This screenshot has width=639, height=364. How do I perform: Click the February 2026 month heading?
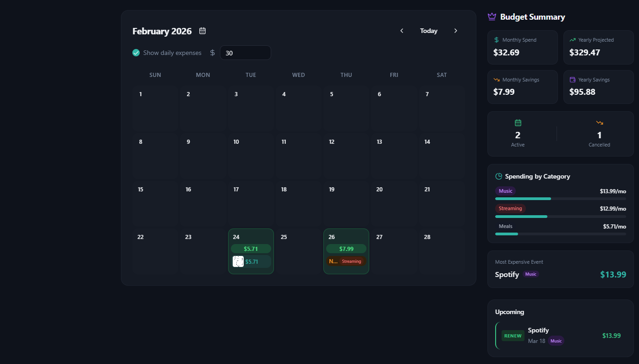[x=162, y=31]
